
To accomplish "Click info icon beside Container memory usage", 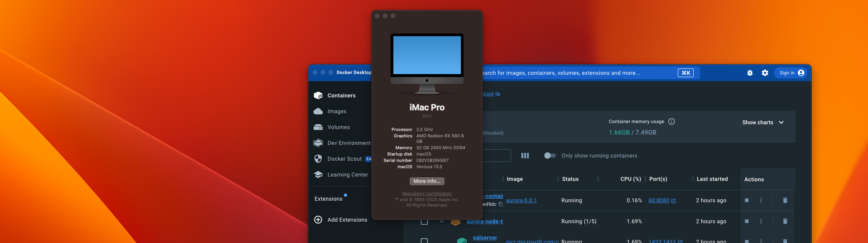I will [x=672, y=121].
